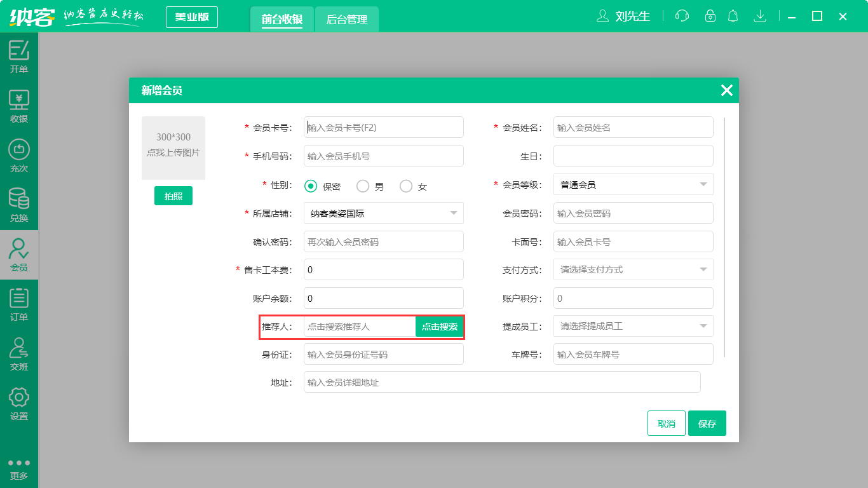Screen dimensions: 868x488
Task: Click the 300*300 upload image area
Action: coord(173,148)
